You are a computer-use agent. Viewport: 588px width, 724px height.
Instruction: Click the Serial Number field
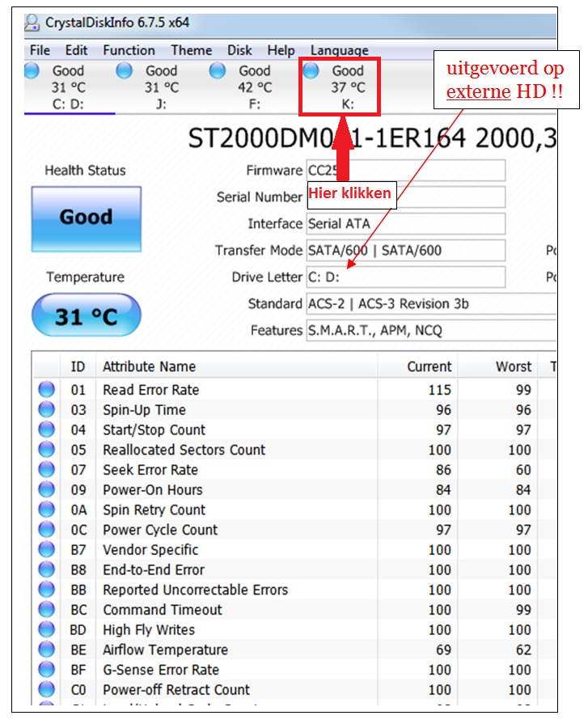tap(406, 197)
